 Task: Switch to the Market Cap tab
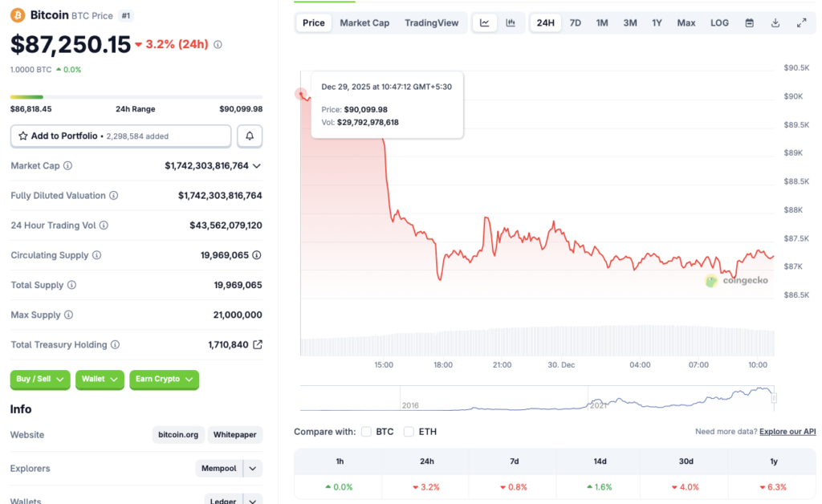pos(364,22)
